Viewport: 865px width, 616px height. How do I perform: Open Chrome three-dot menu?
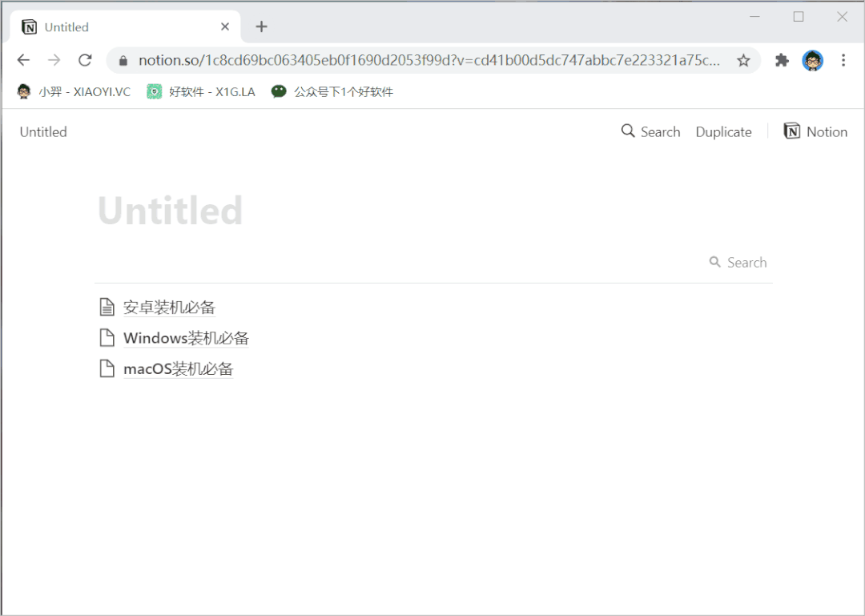(x=843, y=60)
